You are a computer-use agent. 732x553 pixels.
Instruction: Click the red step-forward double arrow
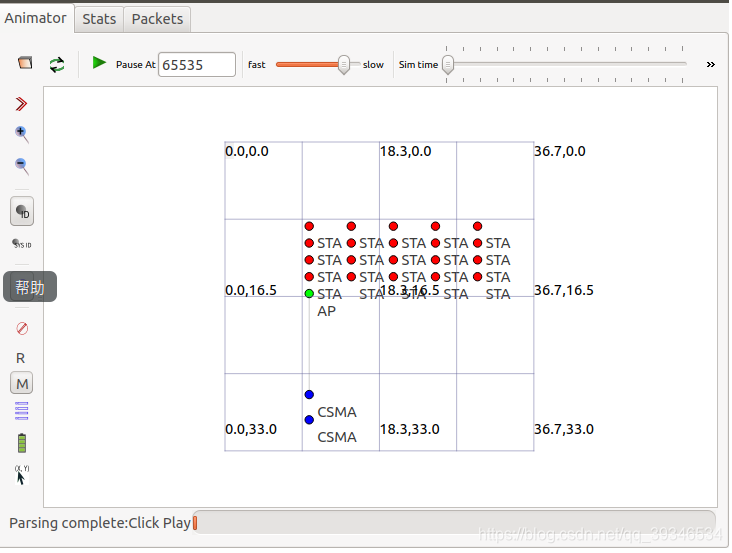[x=21, y=104]
